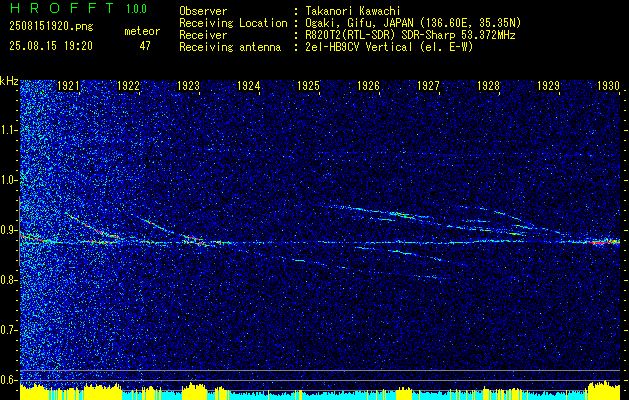Click the 'Observer' field label
Screen dimensions: 629x400
pyautogui.click(x=203, y=11)
